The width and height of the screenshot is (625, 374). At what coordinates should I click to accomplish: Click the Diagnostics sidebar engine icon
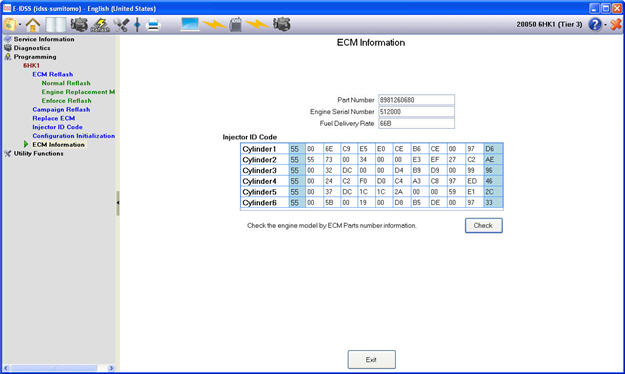coord(8,48)
